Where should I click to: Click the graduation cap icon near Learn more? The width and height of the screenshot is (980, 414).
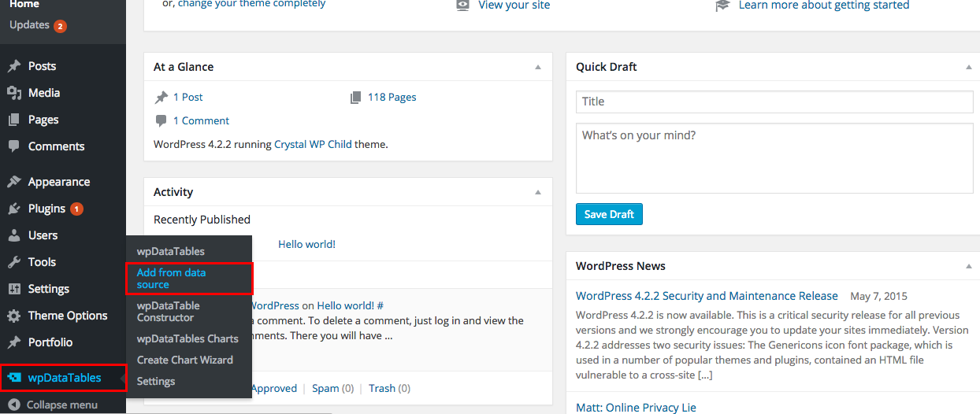722,6
